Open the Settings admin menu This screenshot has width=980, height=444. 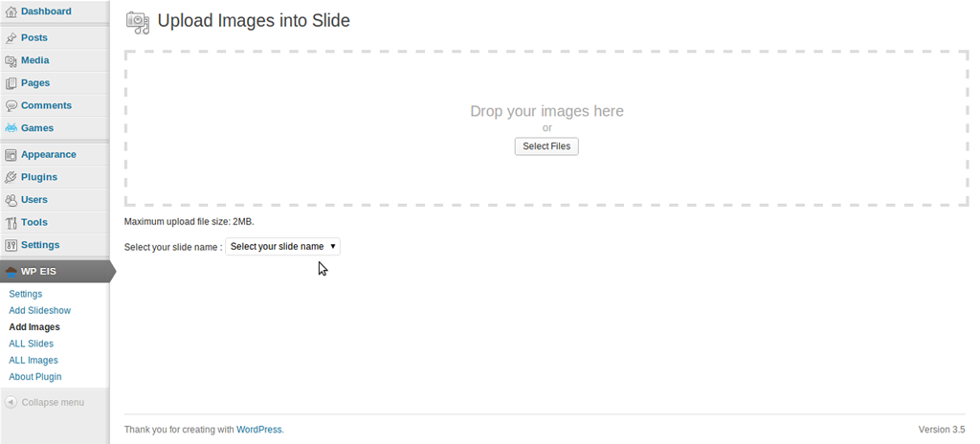click(40, 245)
